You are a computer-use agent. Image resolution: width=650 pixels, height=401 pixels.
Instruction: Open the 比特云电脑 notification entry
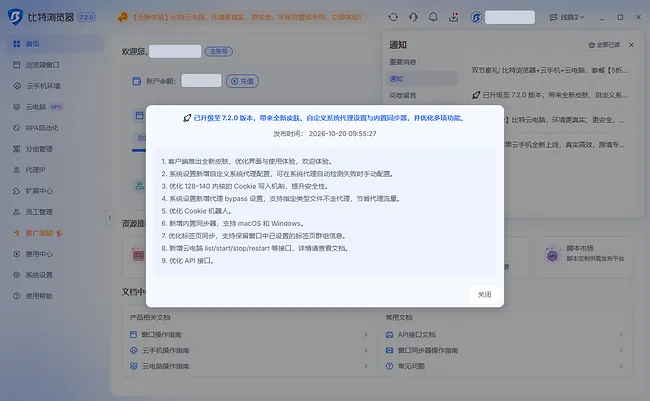tap(565, 120)
